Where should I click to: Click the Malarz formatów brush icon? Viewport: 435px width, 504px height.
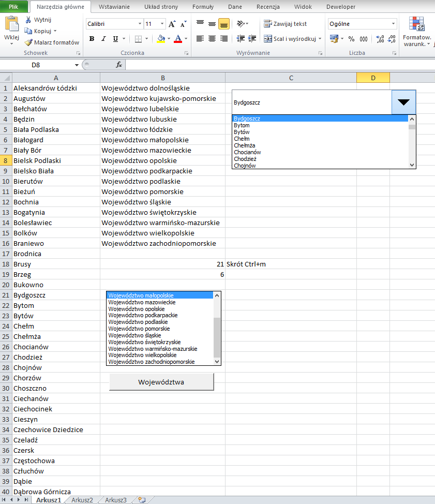[29, 42]
